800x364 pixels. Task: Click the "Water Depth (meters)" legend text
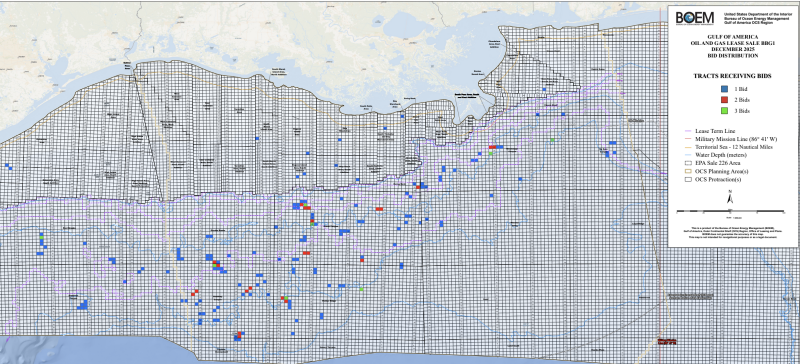pyautogui.click(x=721, y=155)
